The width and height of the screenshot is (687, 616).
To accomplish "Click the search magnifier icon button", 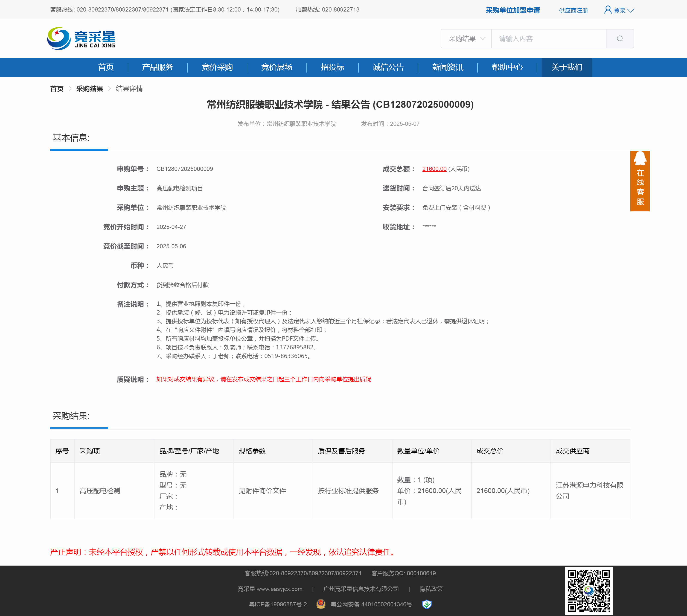I will 620,39.
